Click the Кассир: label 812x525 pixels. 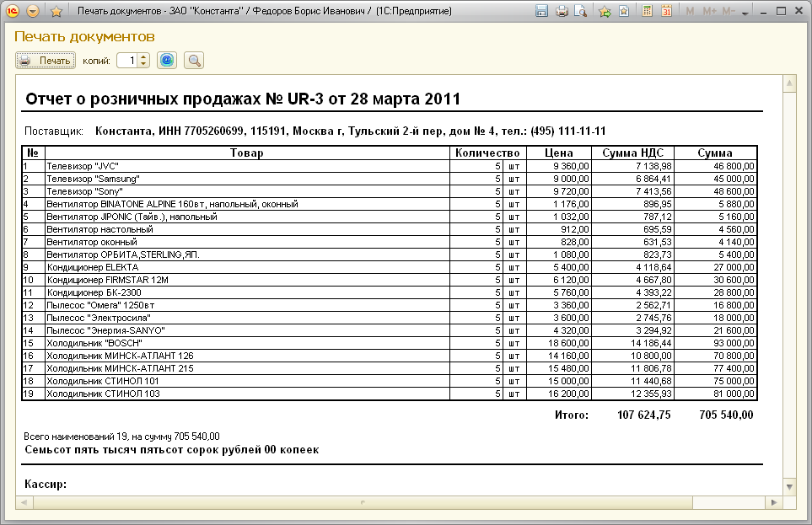click(46, 484)
